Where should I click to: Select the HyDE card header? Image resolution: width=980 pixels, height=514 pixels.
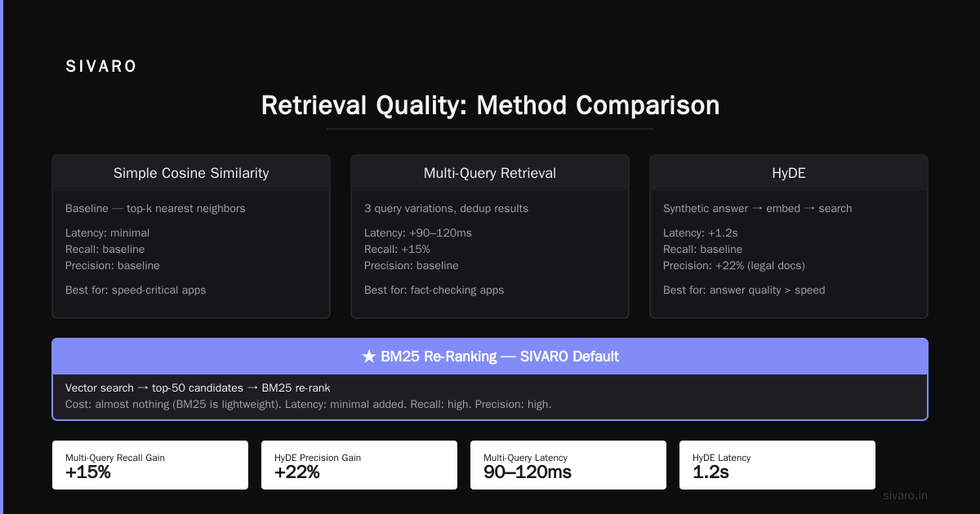789,173
